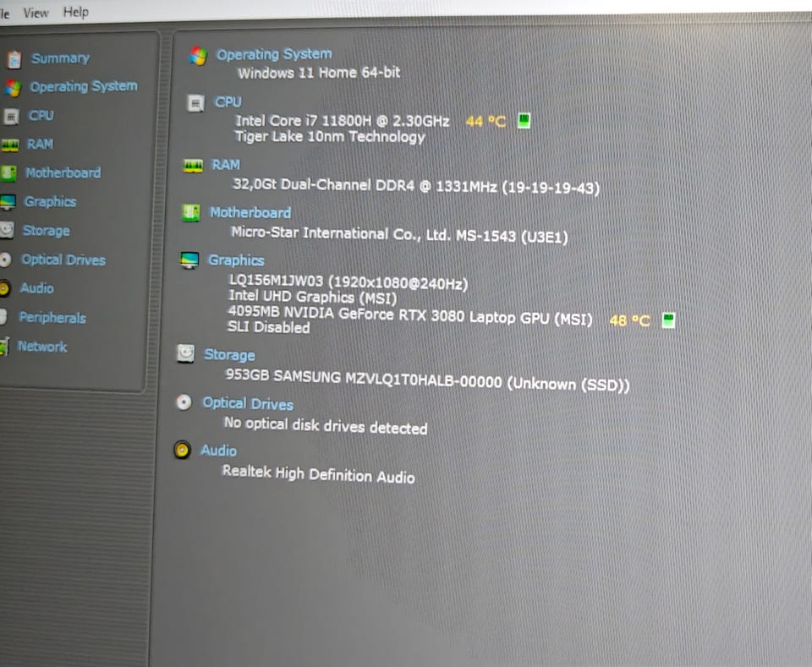Screen dimensions: 812x667
Task: Click the Graphics monitor icon in sidebar
Action: pyautogui.click(x=8, y=202)
